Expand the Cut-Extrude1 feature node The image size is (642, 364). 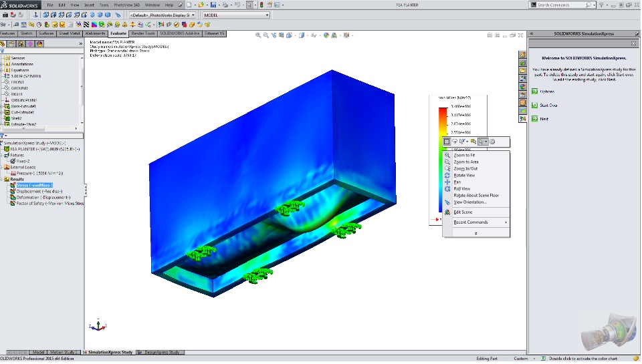1,112
